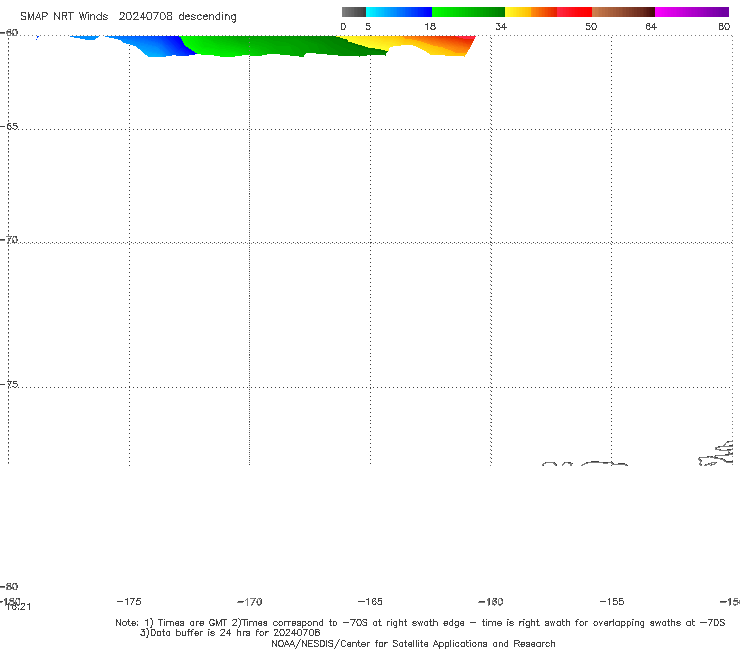
Task: Click the longitude label -170
Action: pyautogui.click(x=250, y=601)
